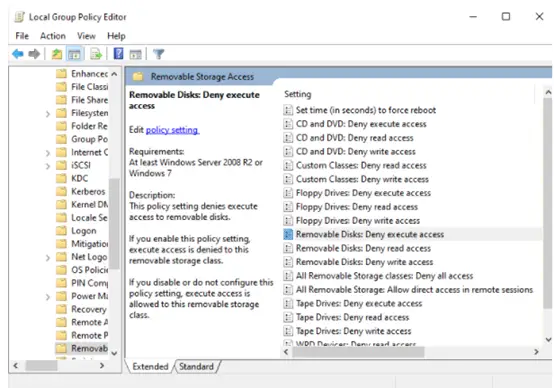Click the Export List toolbar icon
The height and width of the screenshot is (388, 554).
pos(96,54)
